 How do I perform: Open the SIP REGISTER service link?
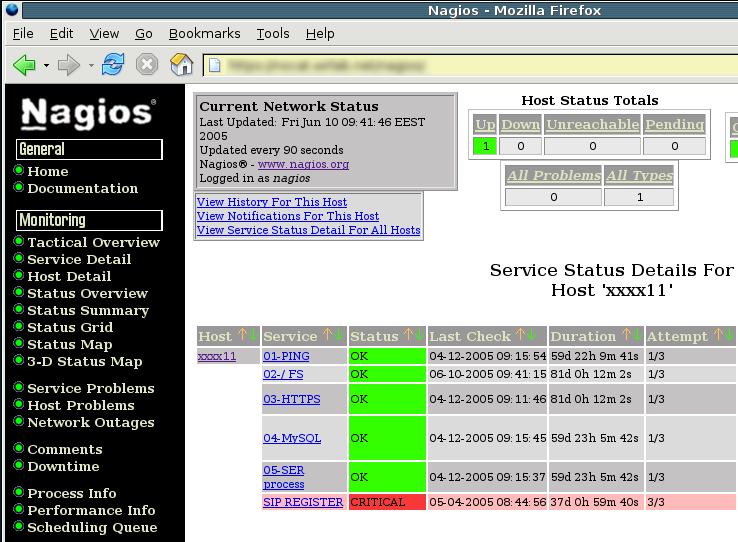[x=303, y=502]
